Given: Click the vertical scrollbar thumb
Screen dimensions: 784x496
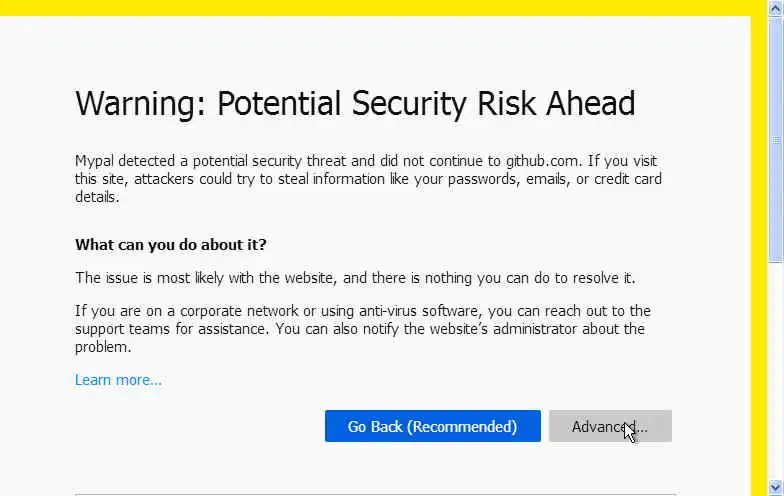Looking at the screenshot, I should pyautogui.click(x=776, y=140).
